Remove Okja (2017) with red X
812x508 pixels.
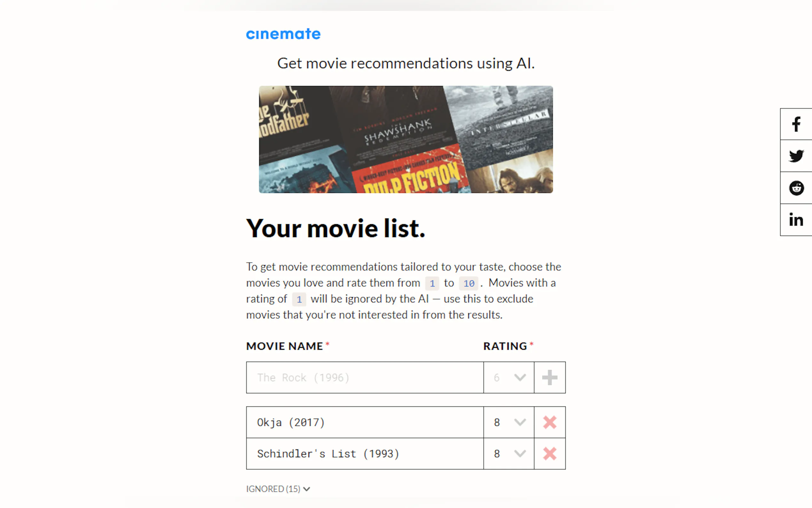pyautogui.click(x=550, y=422)
